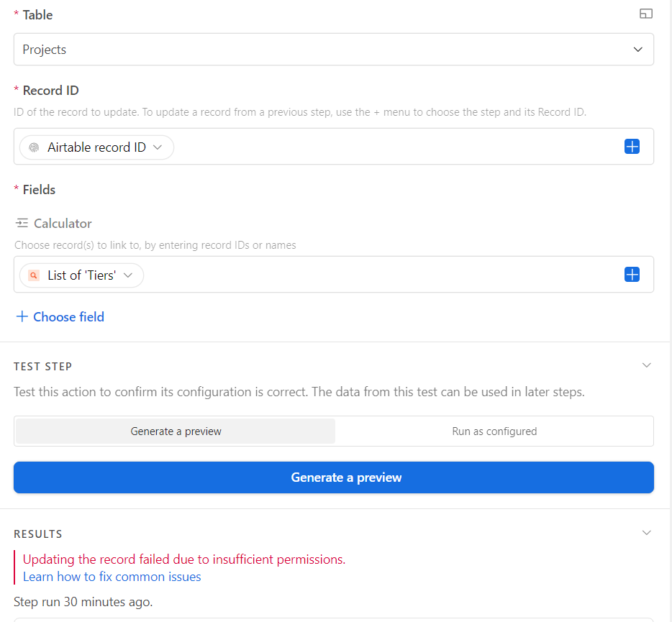Click the Calculator linked-field icon
Image resolution: width=672 pixels, height=622 pixels.
tap(22, 223)
